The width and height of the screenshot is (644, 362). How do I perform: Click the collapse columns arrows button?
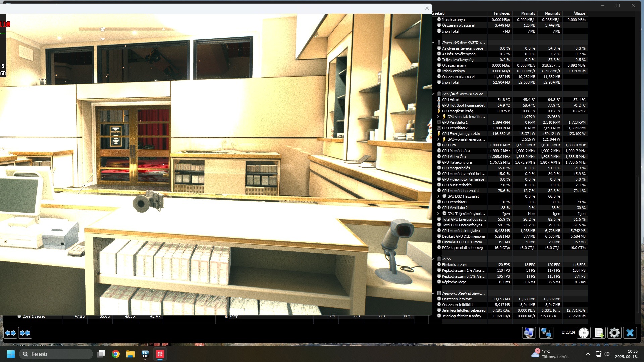(x=25, y=333)
